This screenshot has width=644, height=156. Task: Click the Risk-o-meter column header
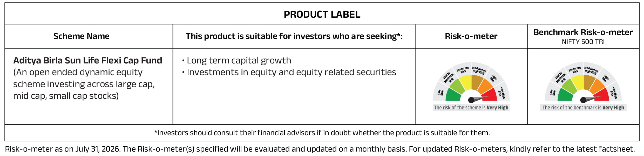pos(471,36)
